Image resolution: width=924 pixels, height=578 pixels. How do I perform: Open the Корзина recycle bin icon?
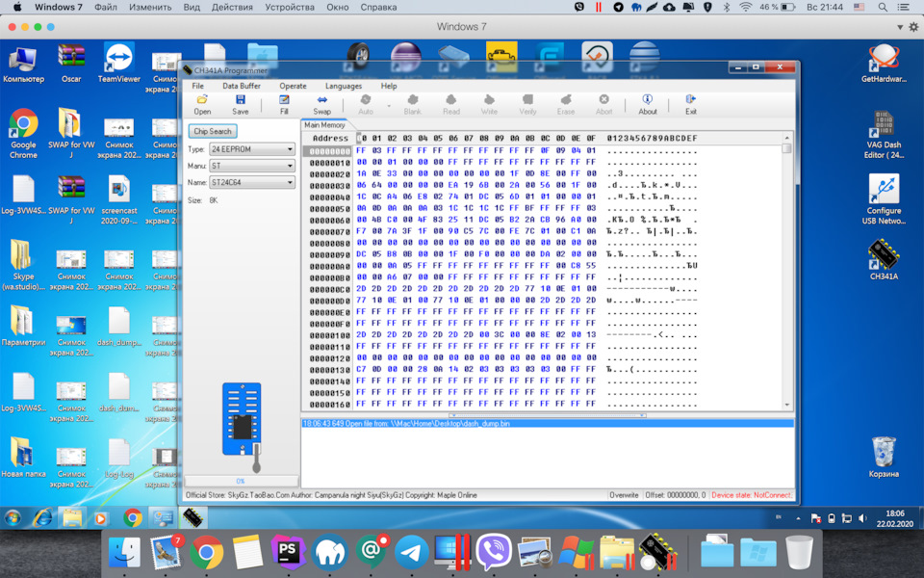pos(884,457)
